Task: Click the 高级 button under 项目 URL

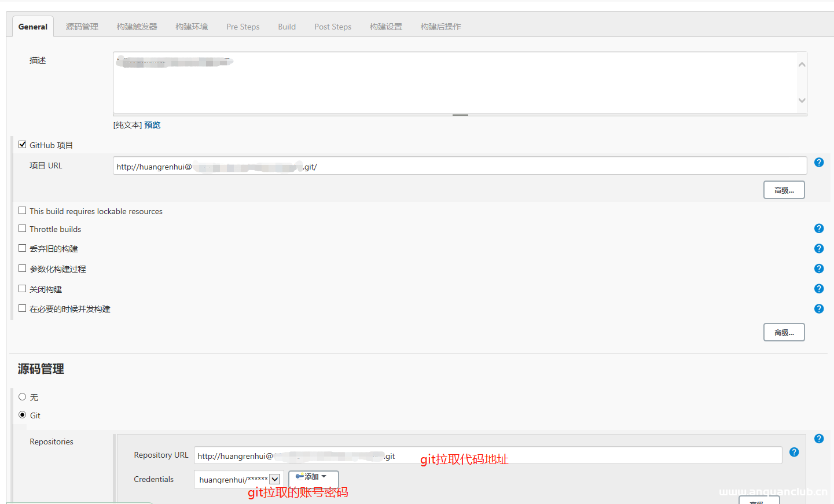Action: pyautogui.click(x=784, y=190)
